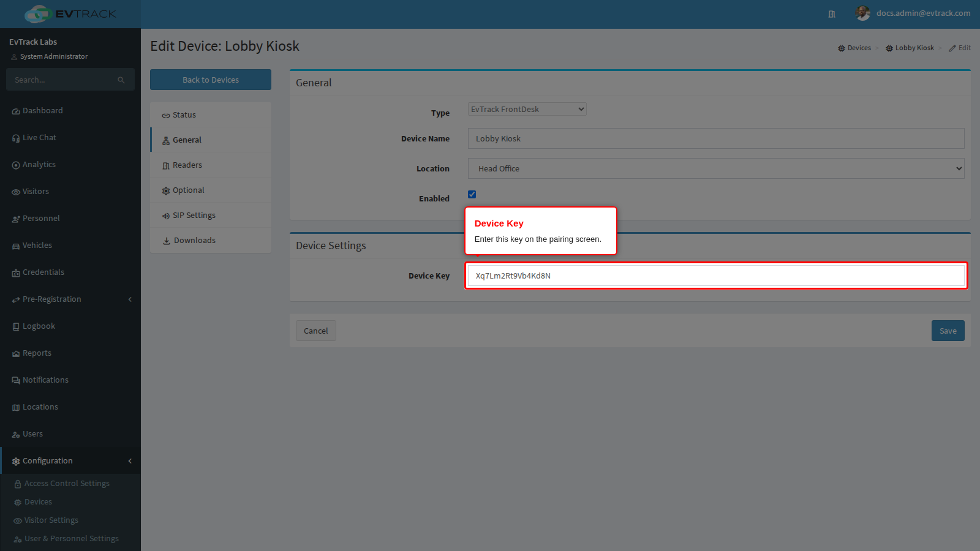
Task: Click the Devices breadcrumb
Action: [854, 48]
